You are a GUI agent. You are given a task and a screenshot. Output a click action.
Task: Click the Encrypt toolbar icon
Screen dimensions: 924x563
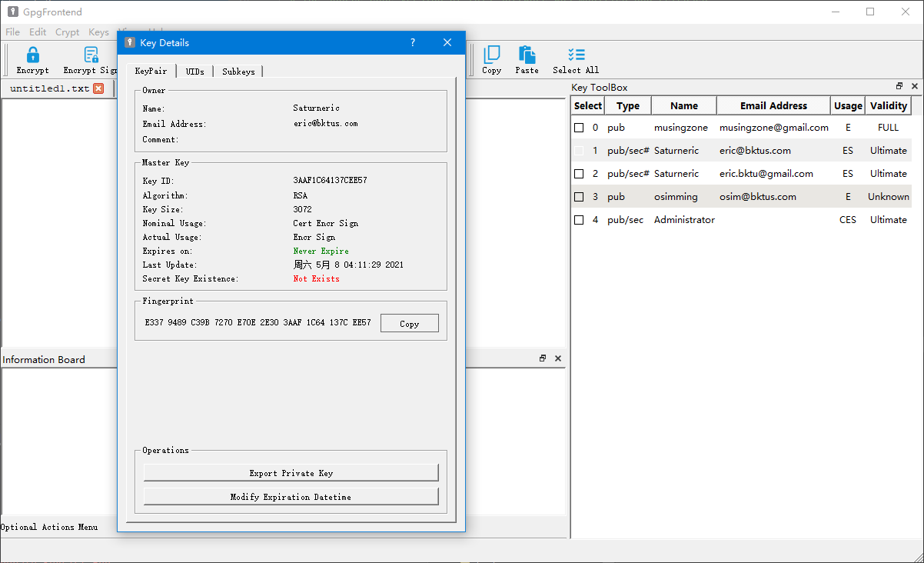pos(32,60)
